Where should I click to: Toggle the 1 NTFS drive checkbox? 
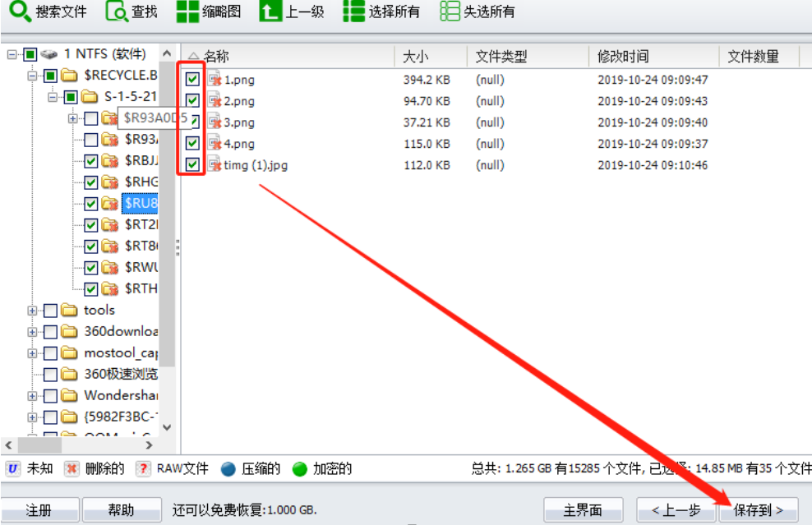click(x=30, y=54)
